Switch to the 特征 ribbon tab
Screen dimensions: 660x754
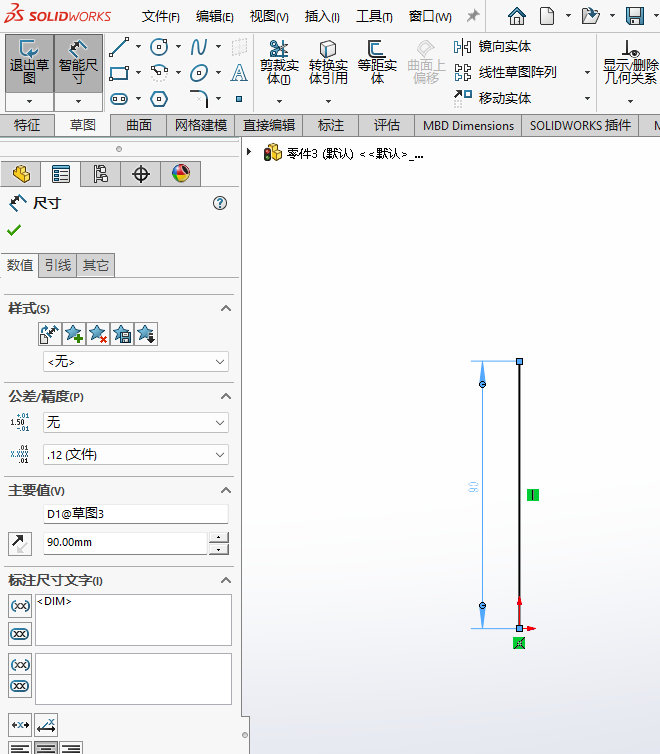(27, 126)
